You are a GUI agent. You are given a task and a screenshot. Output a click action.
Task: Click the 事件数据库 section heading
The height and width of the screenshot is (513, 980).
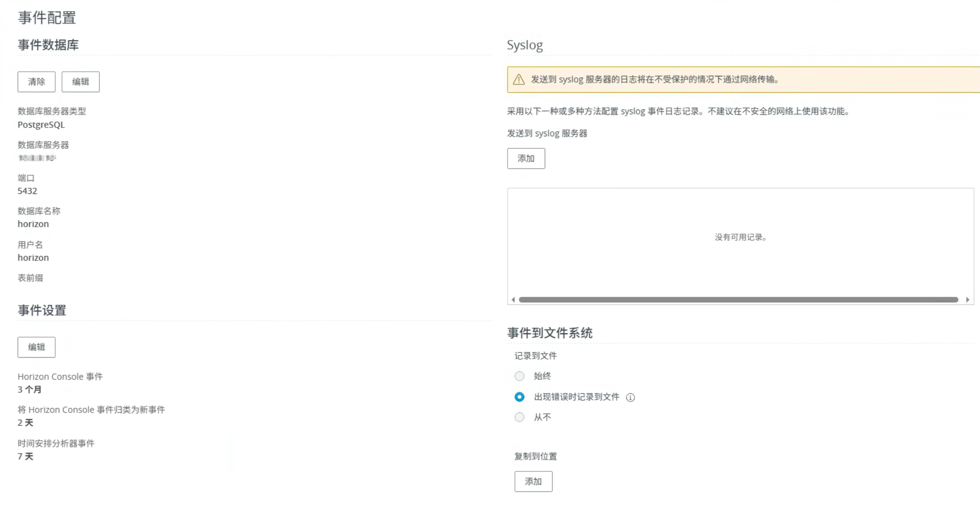tap(48, 44)
